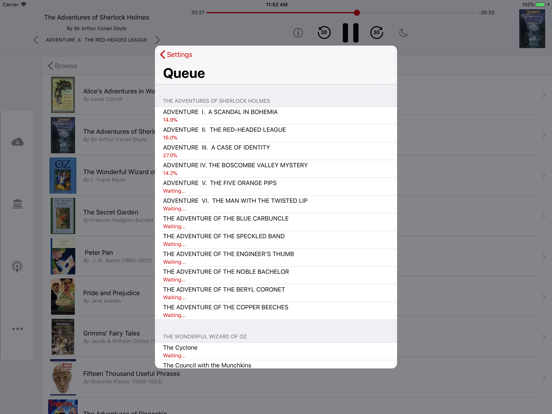The height and width of the screenshot is (414, 552).
Task: Open the library building sidebar icon
Action: coord(18,204)
